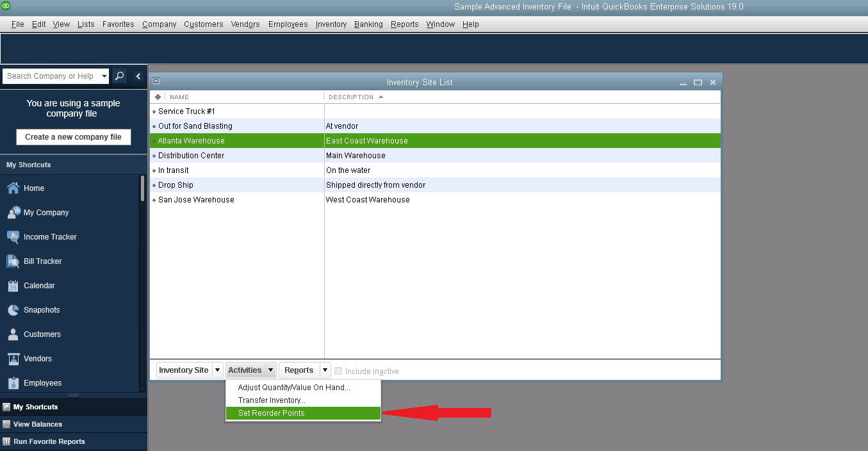868x451 pixels.
Task: Open the Income Tracker icon
Action: pos(13,237)
